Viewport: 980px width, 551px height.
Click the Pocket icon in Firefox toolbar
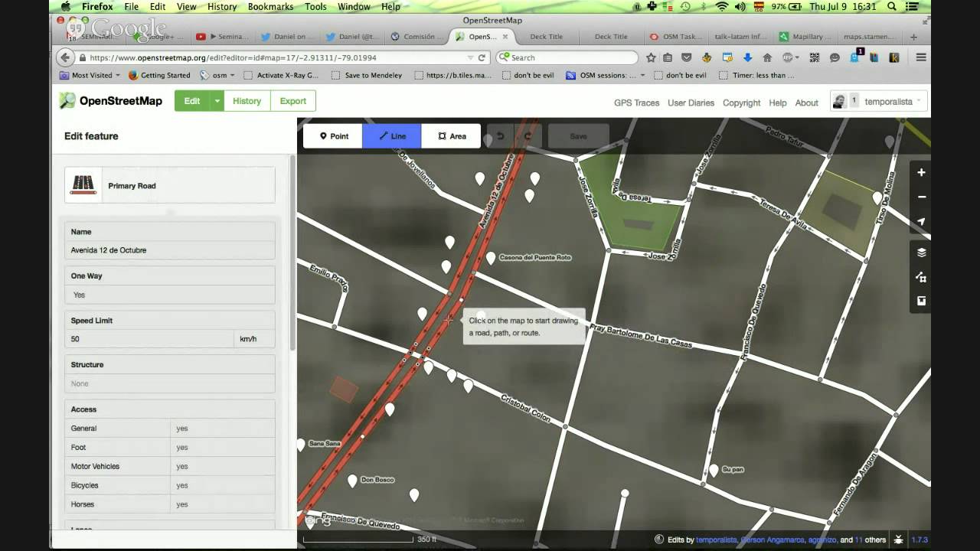pos(687,57)
